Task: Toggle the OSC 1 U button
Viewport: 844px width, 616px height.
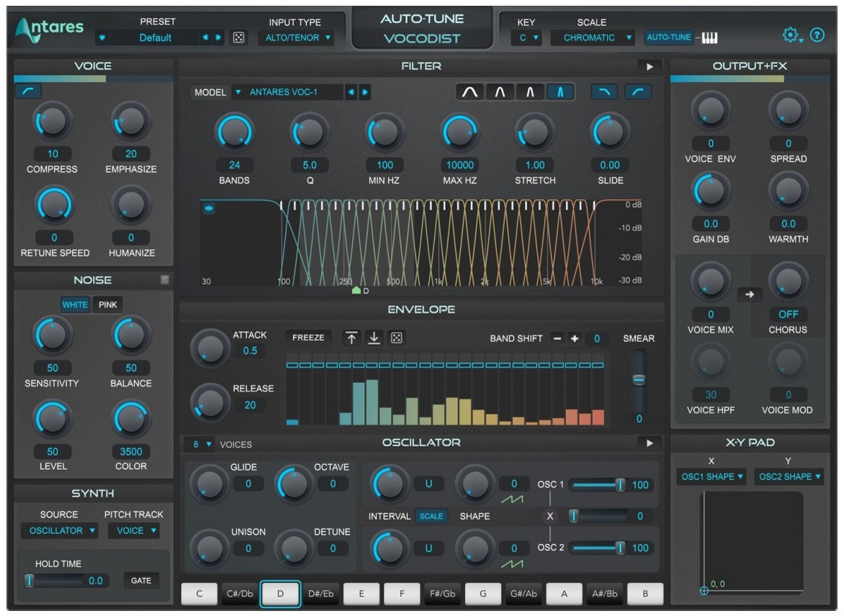Action: click(x=428, y=484)
